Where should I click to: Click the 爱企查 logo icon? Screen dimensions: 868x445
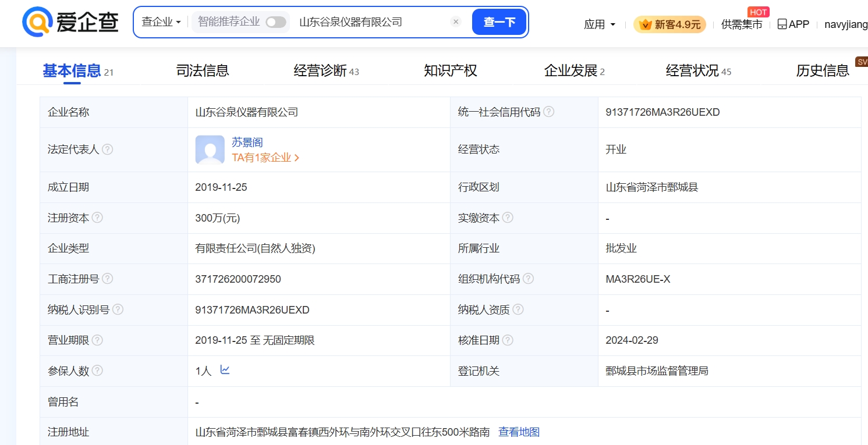point(37,22)
